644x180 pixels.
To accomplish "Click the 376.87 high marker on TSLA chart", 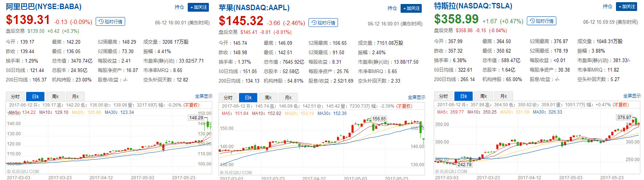I will tap(624, 117).
